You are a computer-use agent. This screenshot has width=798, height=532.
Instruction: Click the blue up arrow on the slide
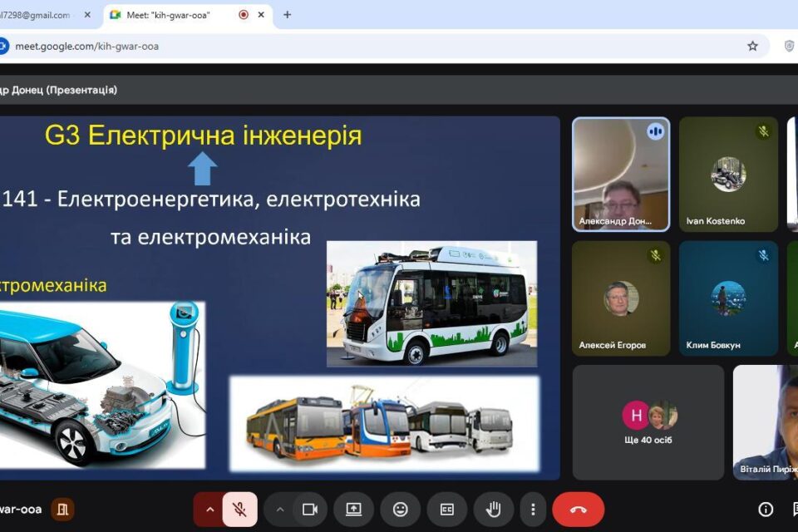tap(203, 170)
